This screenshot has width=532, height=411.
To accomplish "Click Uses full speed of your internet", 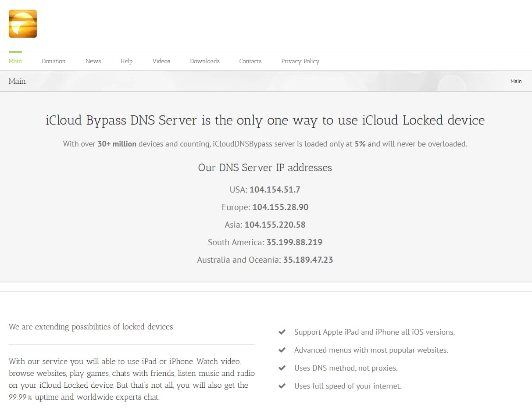I will [348, 386].
